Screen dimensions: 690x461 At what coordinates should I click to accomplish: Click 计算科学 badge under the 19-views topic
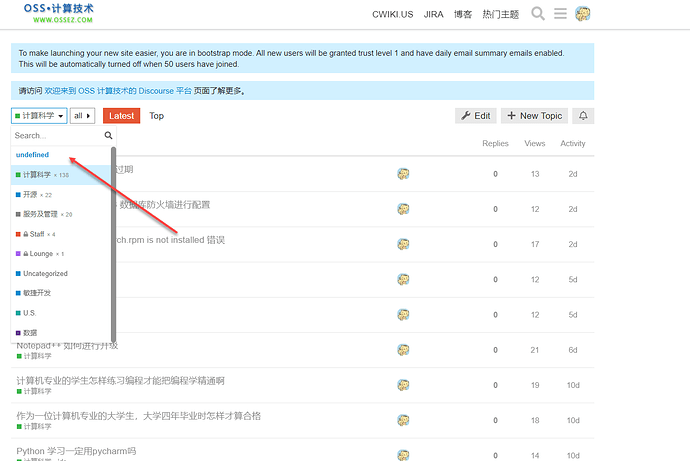(x=34, y=391)
